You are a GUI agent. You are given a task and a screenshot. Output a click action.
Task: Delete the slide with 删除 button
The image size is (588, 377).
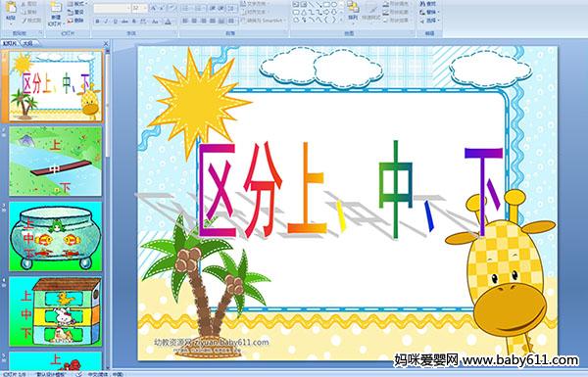pyautogui.click(x=75, y=21)
